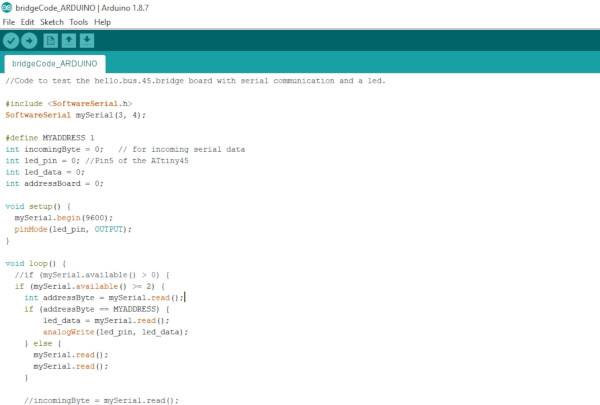Click the '//Pin5 of the ATtiny45' comment

pos(137,161)
